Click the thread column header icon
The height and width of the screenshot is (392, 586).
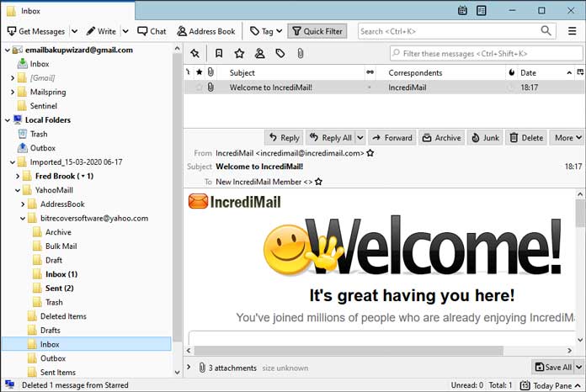pos(188,72)
